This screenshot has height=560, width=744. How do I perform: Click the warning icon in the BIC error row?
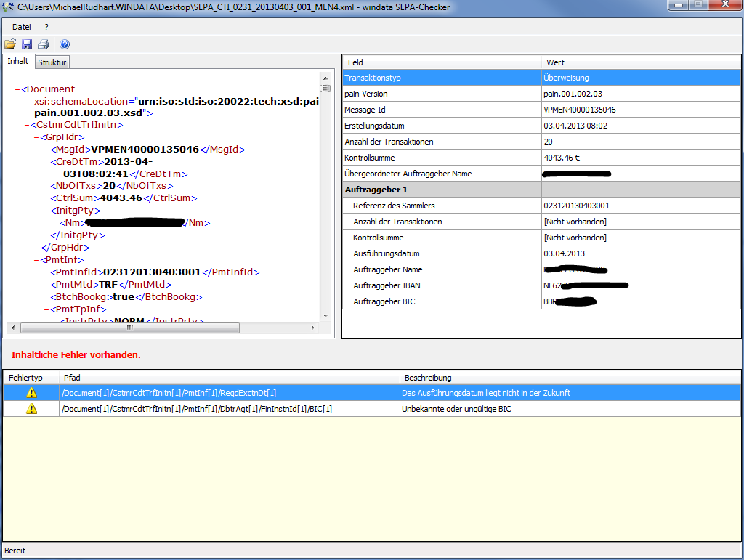point(31,409)
